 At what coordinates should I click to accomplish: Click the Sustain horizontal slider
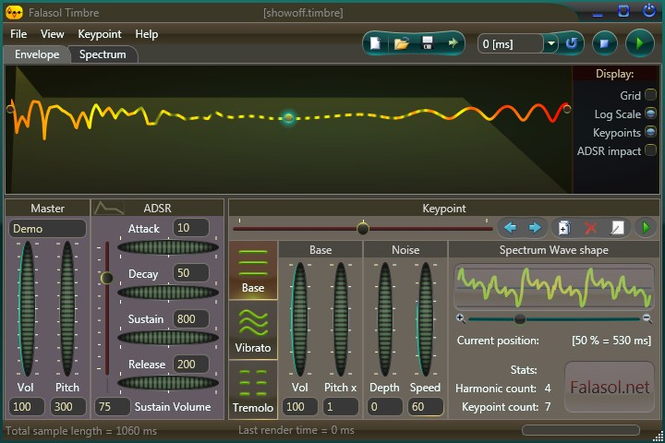(x=168, y=337)
